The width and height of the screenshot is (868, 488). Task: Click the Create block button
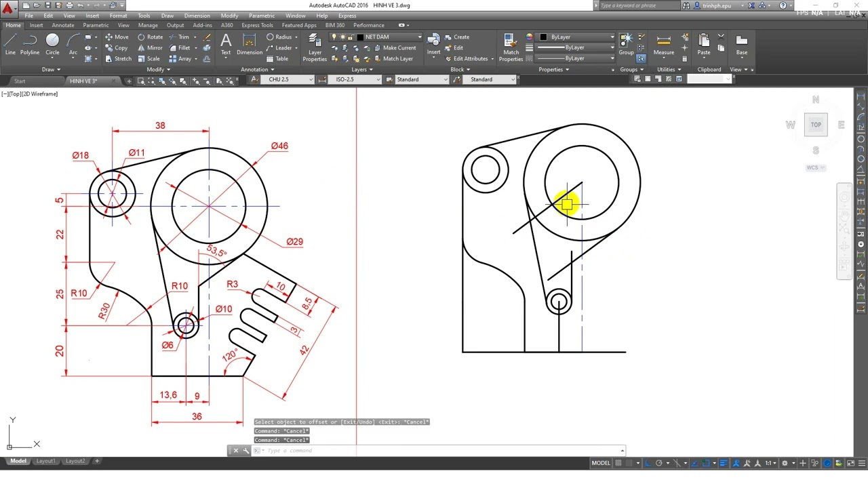[x=456, y=37]
